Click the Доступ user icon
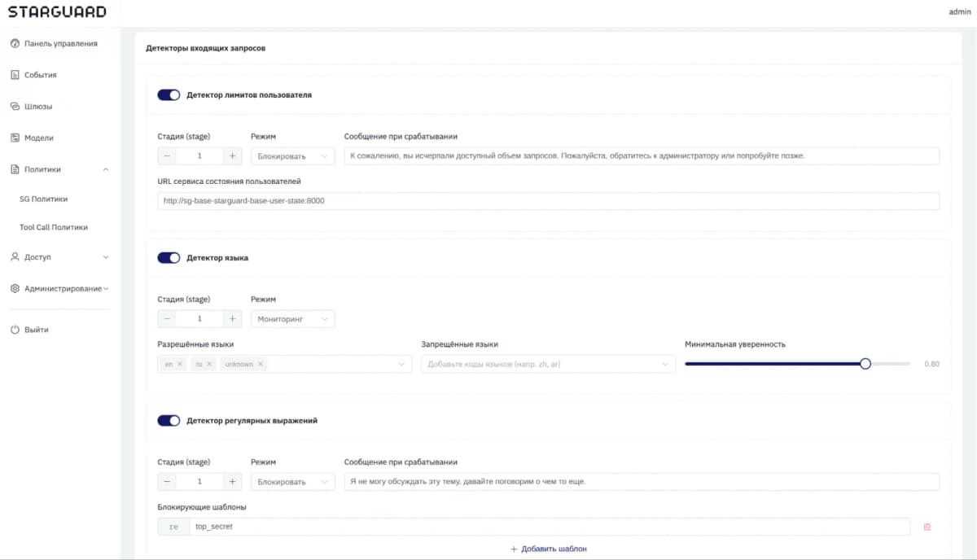977x560 pixels. (15, 257)
